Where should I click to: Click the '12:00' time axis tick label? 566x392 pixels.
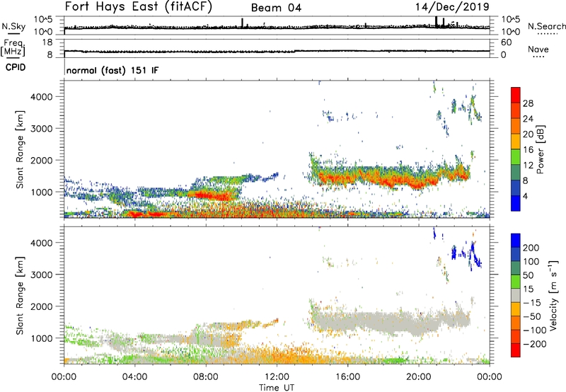coord(277,377)
